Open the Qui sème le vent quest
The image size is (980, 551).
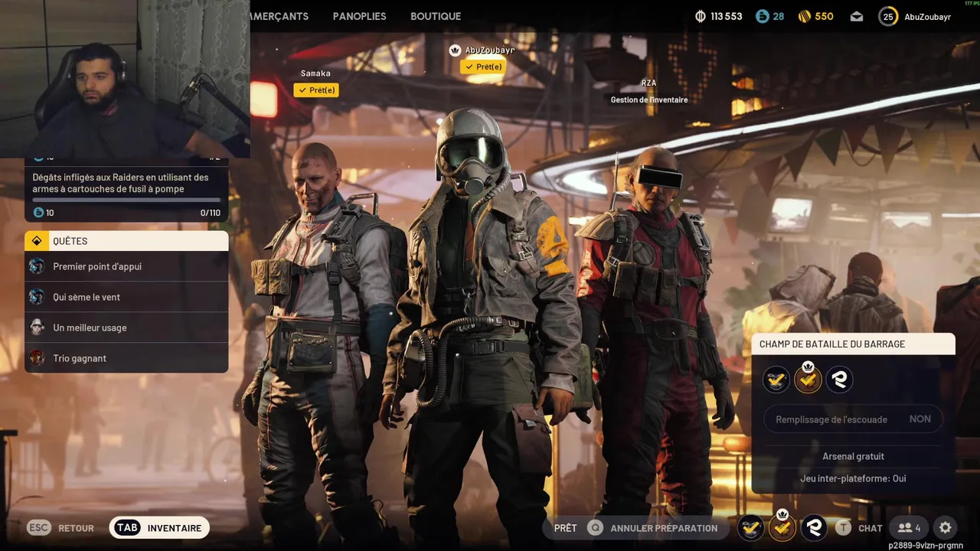pos(126,297)
